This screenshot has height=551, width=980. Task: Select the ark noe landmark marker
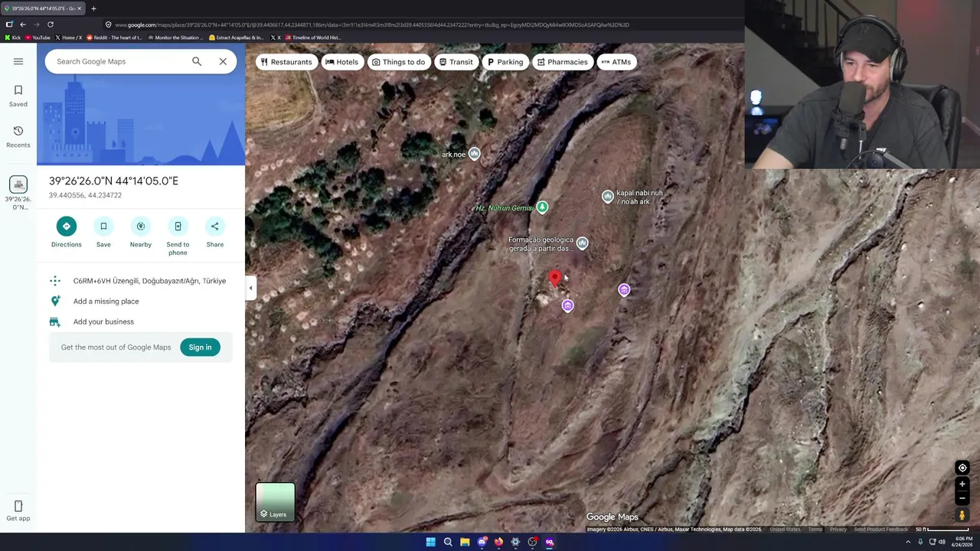[x=474, y=154]
